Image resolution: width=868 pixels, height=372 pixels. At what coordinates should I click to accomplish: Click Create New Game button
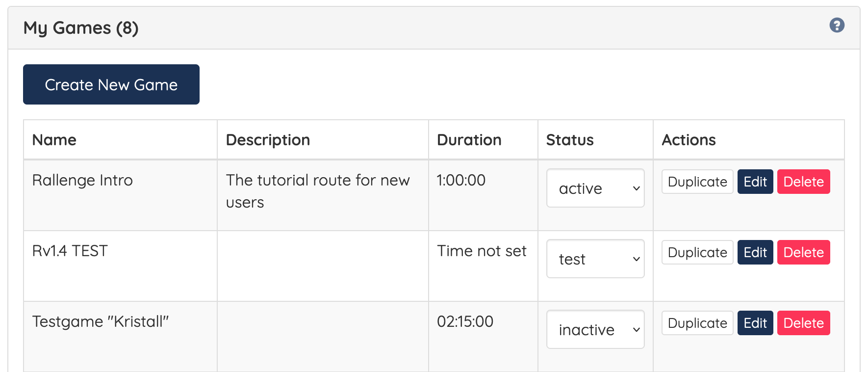click(111, 84)
